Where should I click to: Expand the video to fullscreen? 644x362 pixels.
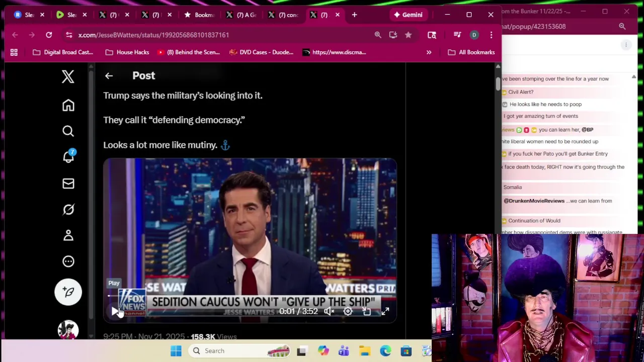point(385,311)
